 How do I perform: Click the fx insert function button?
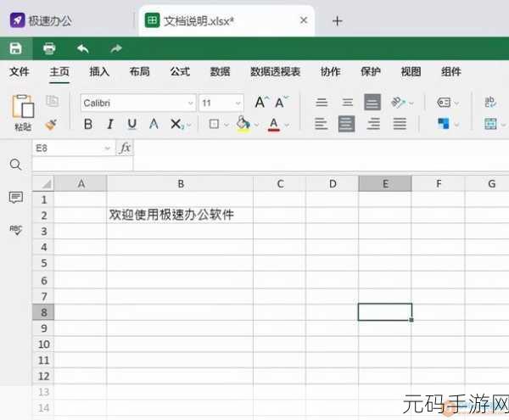125,148
